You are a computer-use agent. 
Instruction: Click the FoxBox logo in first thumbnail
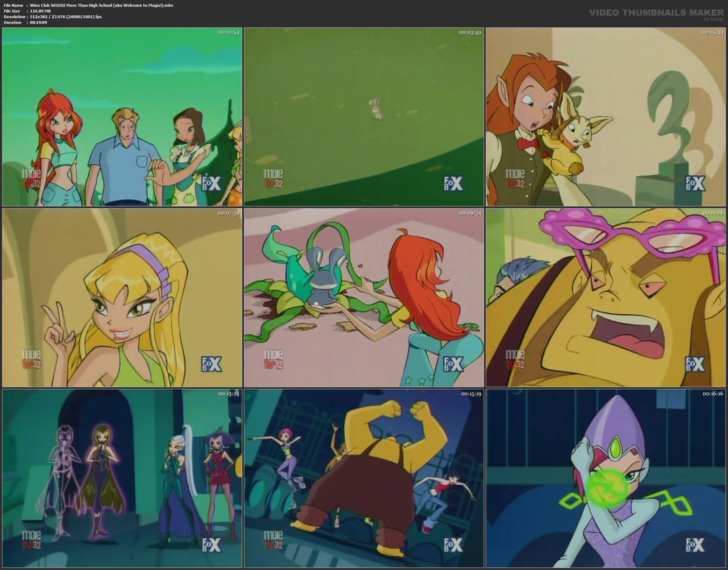211,184
